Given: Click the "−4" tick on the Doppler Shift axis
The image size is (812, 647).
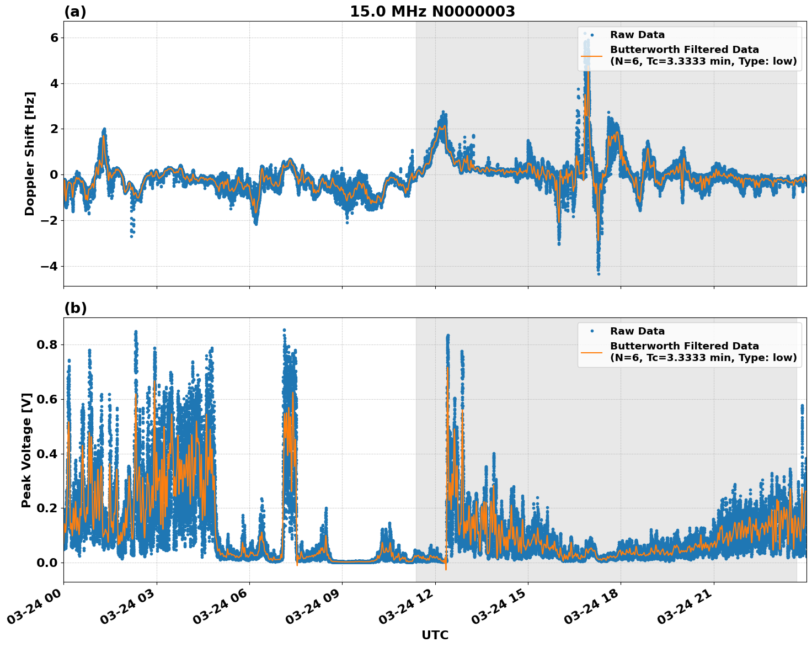Looking at the screenshot, I should [49, 267].
